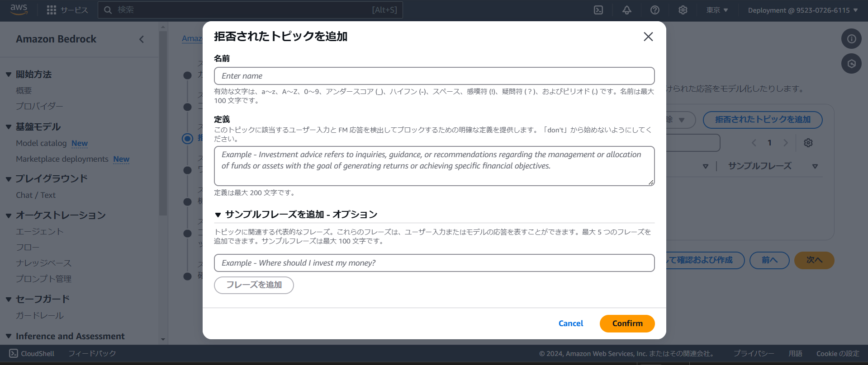Collapse サンプルフレーズを追加 optional section
This screenshot has height=365, width=868.
coord(218,215)
